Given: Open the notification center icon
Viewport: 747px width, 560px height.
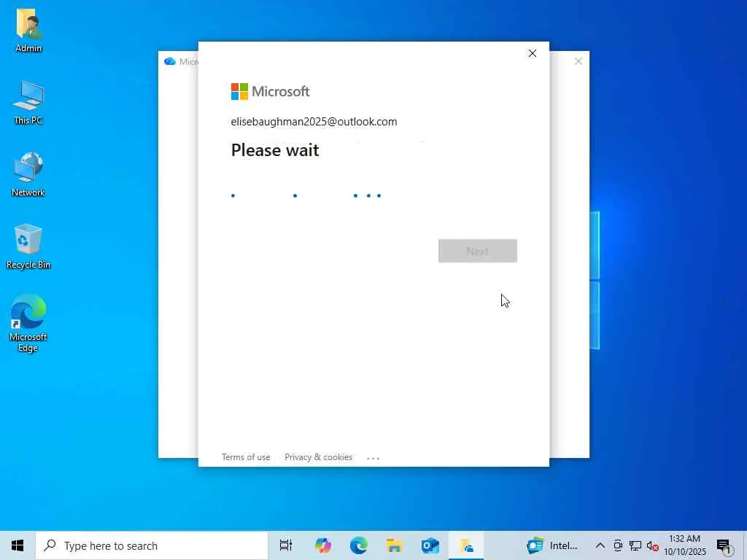Looking at the screenshot, I should click(x=724, y=545).
